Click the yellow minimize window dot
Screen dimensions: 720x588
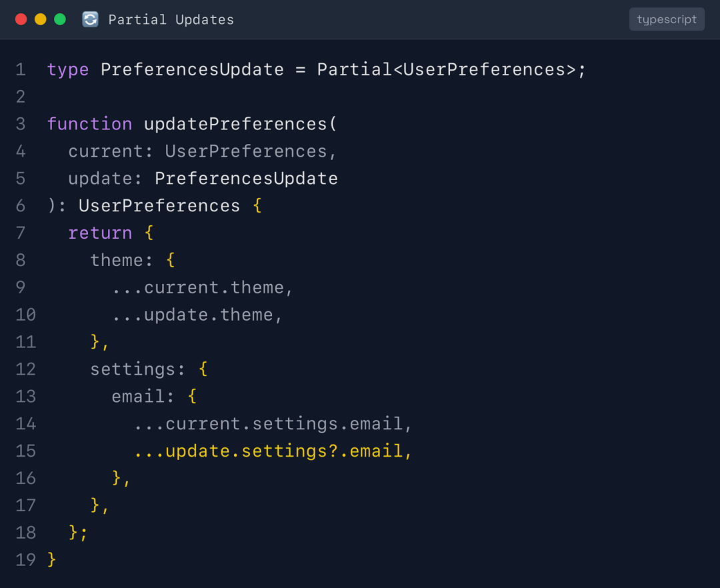pyautogui.click(x=40, y=19)
